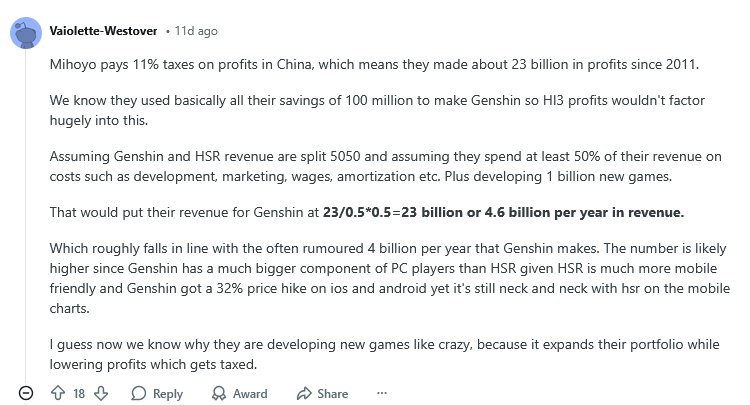Screen dimensions: 750x405
Task: Click the Award ribbon icon
Action: (219, 393)
